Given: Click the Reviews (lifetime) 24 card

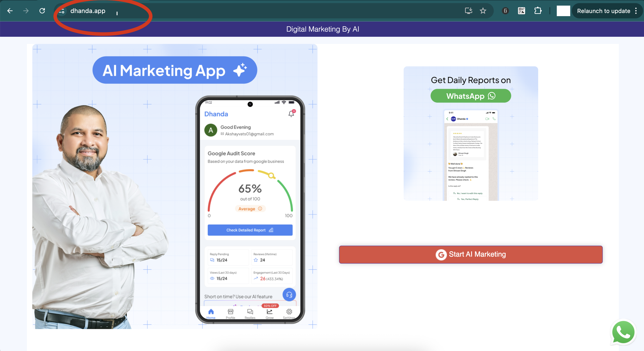Looking at the screenshot, I should coord(272,257).
